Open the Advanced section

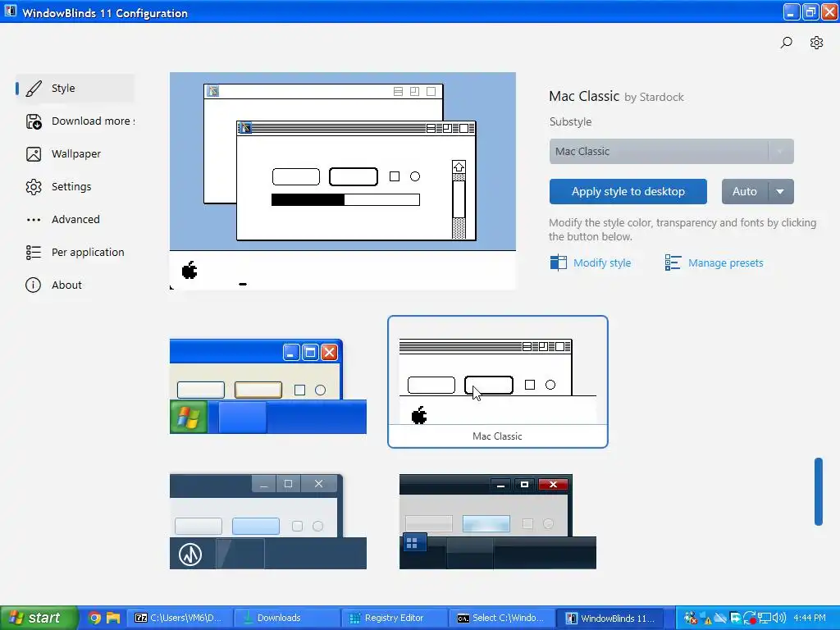[x=75, y=220]
